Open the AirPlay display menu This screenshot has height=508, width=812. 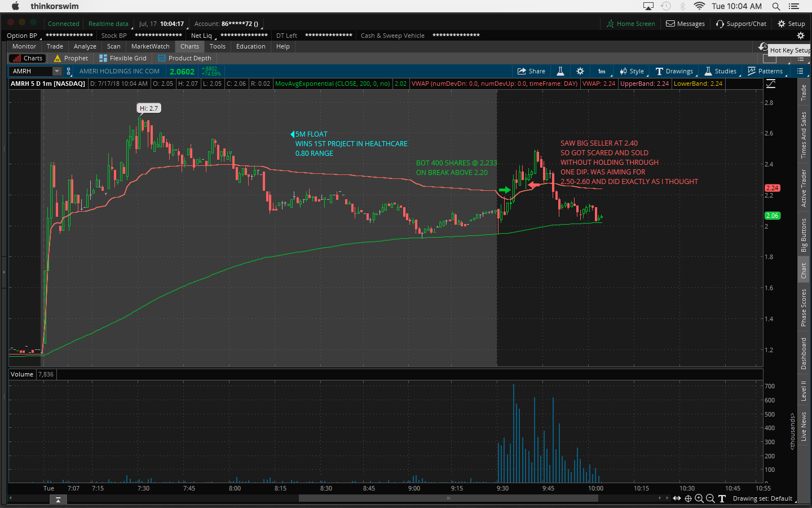pyautogui.click(x=648, y=6)
